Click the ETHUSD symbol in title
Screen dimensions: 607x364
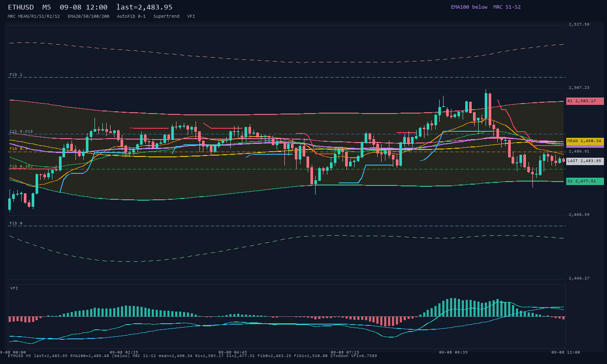[22, 7]
